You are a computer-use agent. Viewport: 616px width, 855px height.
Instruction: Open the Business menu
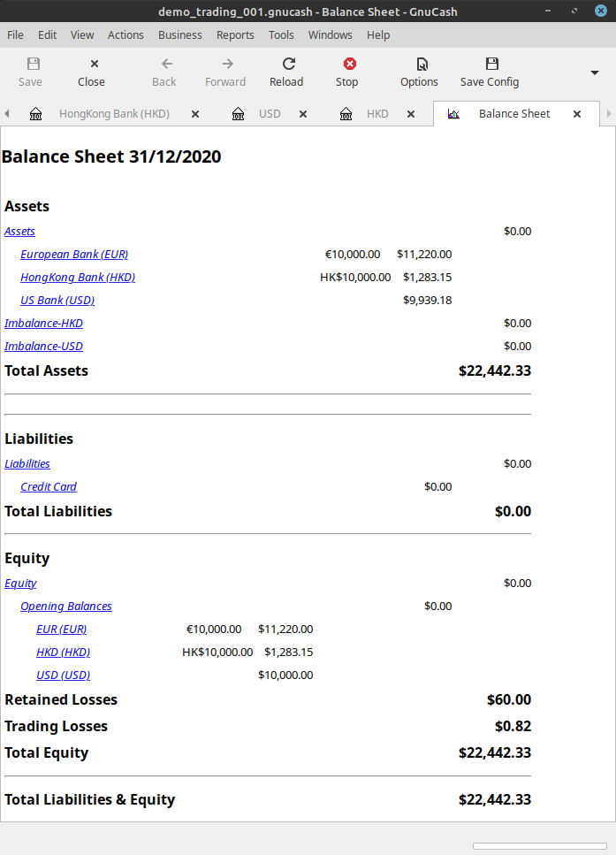pyautogui.click(x=180, y=35)
